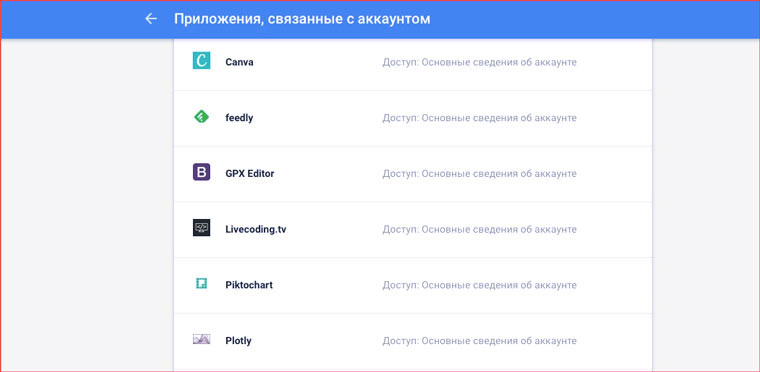Click the Canva app icon

pos(201,61)
